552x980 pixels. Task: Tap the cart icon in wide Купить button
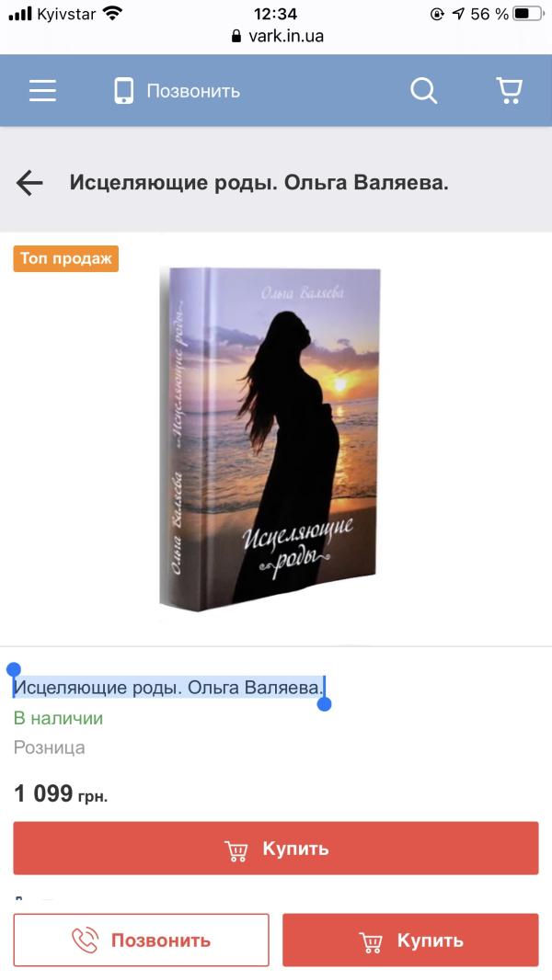point(236,850)
